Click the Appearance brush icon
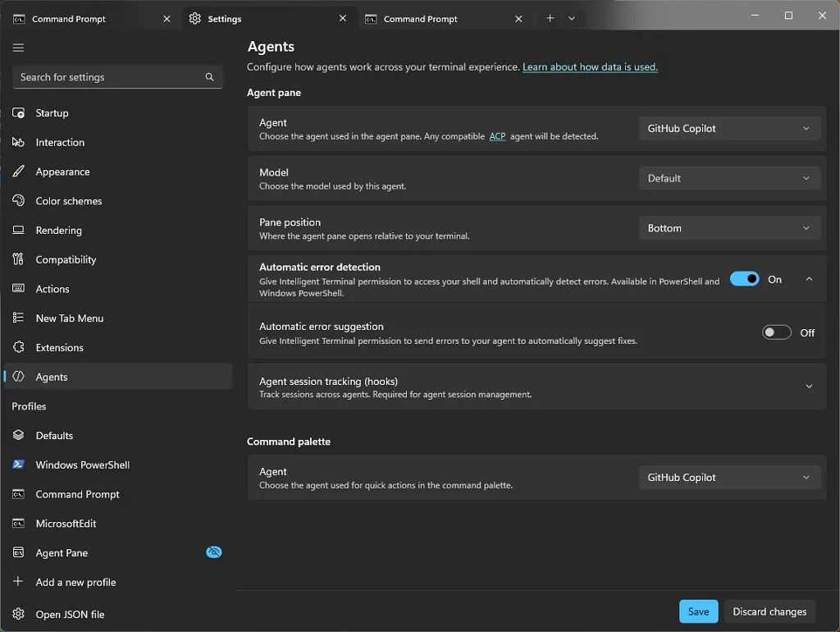This screenshot has width=840, height=632. click(18, 172)
